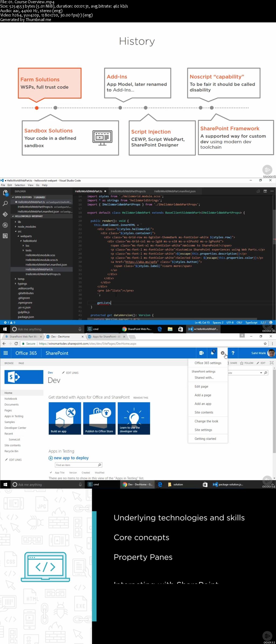Open the Selection menu in VS Code
276x644 pixels.
coord(20,185)
